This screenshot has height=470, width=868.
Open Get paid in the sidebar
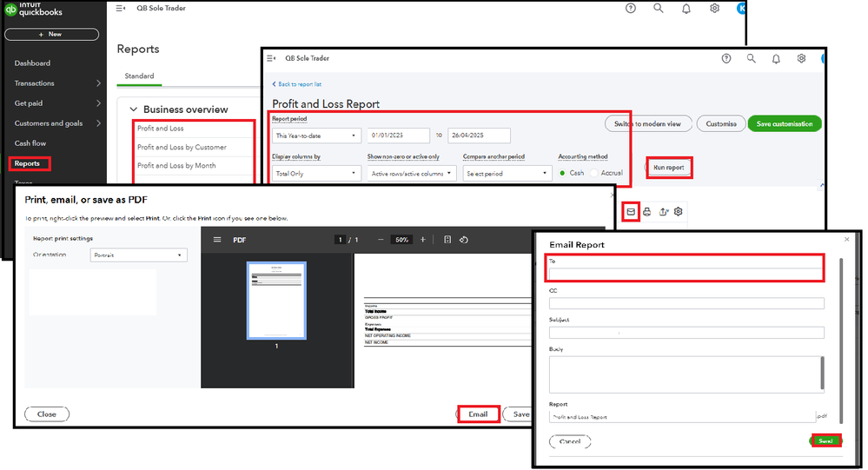pyautogui.click(x=28, y=103)
